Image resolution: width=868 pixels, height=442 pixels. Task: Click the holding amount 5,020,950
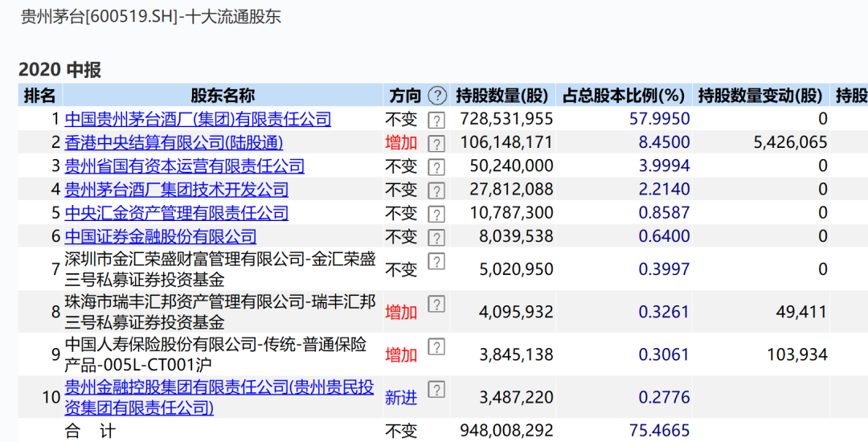coord(516,269)
